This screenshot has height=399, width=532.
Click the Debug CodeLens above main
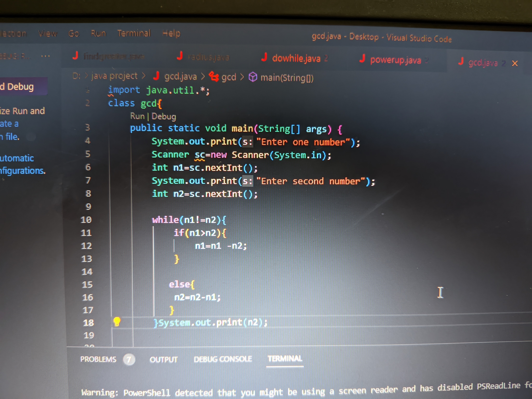point(164,117)
